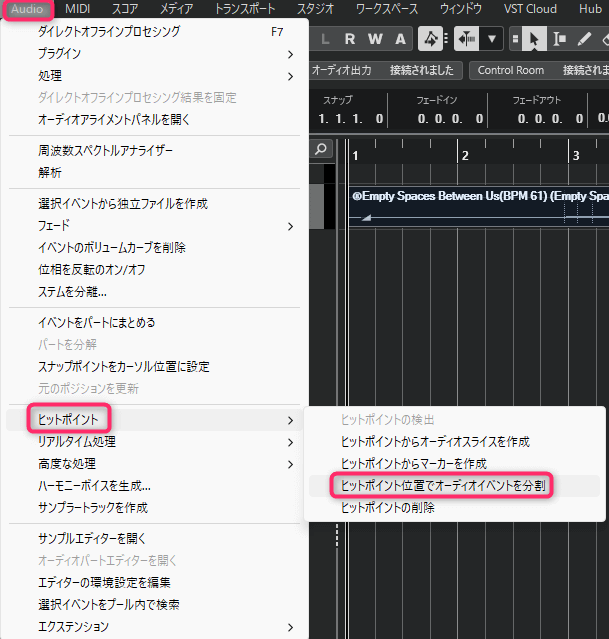Image resolution: width=609 pixels, height=639 pixels.
Task: Select the Range Selection tool
Action: pos(559,39)
